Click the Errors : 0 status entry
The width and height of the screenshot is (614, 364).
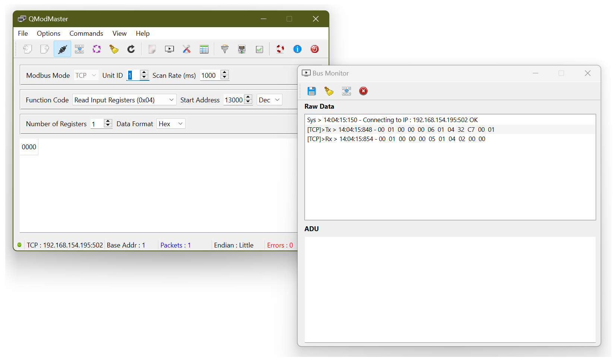280,245
